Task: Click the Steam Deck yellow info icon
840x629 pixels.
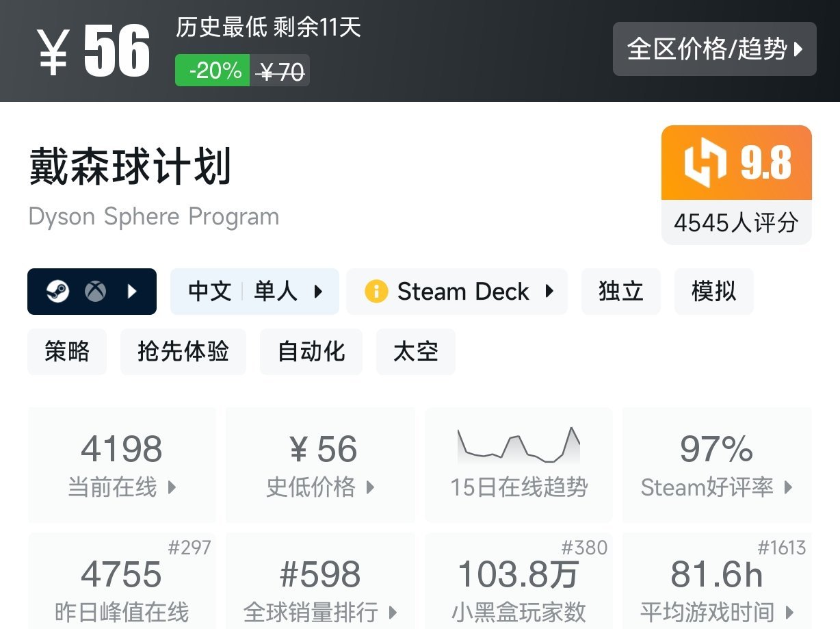Action: (376, 292)
